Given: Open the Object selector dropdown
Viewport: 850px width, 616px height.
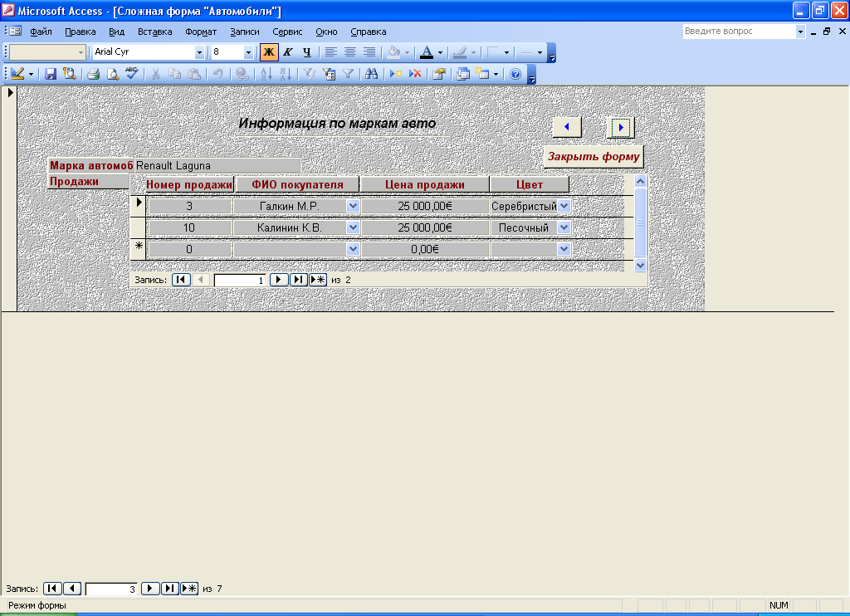Looking at the screenshot, I should pyautogui.click(x=81, y=52).
